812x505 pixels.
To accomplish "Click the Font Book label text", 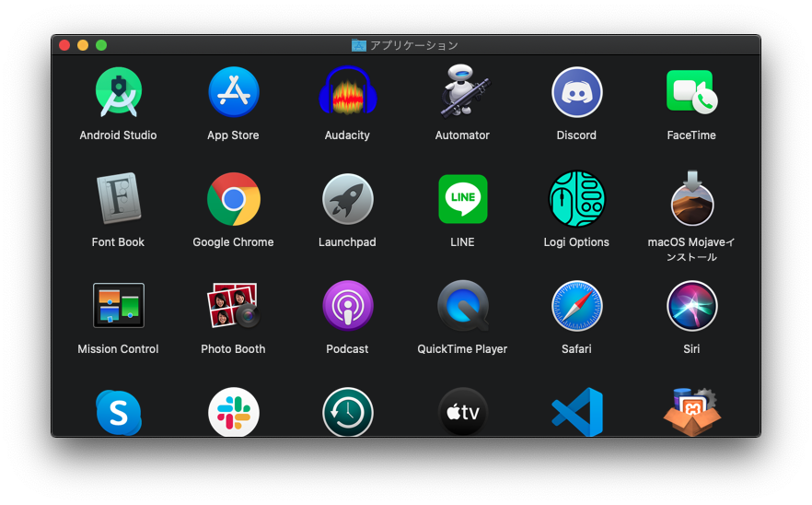I will click(118, 242).
